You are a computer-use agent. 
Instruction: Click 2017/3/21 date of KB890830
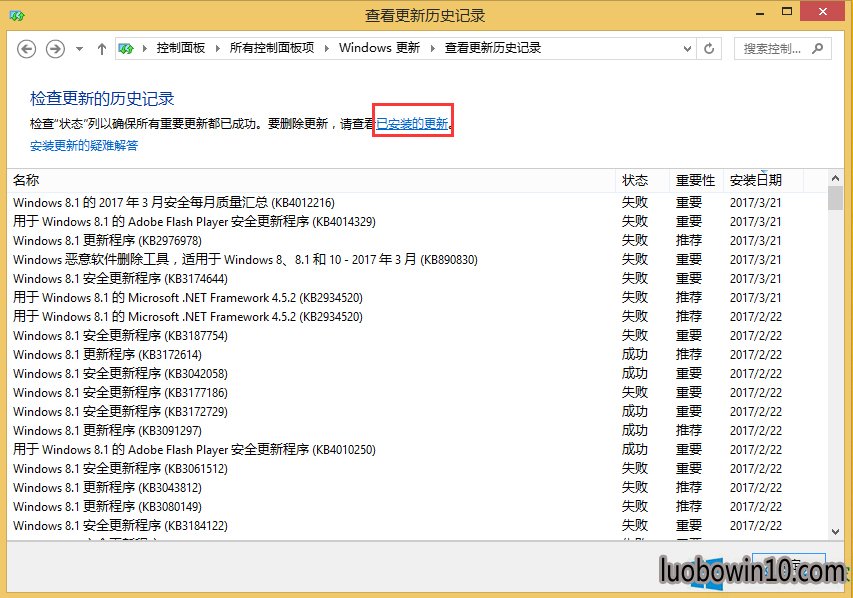tap(756, 260)
